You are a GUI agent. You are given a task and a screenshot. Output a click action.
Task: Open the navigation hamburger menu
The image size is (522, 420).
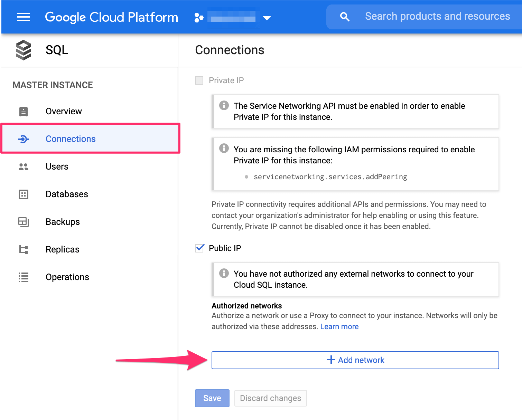tap(23, 17)
